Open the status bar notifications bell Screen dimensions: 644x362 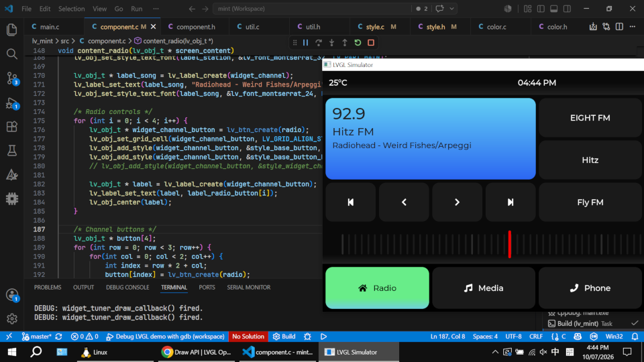(635, 337)
